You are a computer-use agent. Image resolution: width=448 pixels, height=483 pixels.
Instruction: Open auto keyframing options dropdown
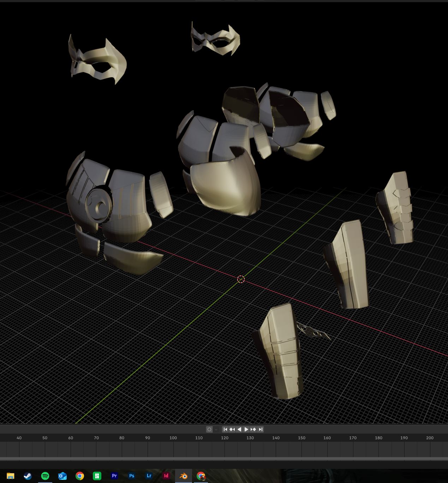tap(216, 429)
